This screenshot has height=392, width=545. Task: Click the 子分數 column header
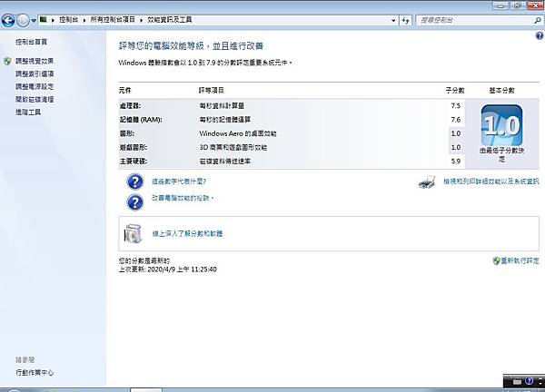pos(455,90)
